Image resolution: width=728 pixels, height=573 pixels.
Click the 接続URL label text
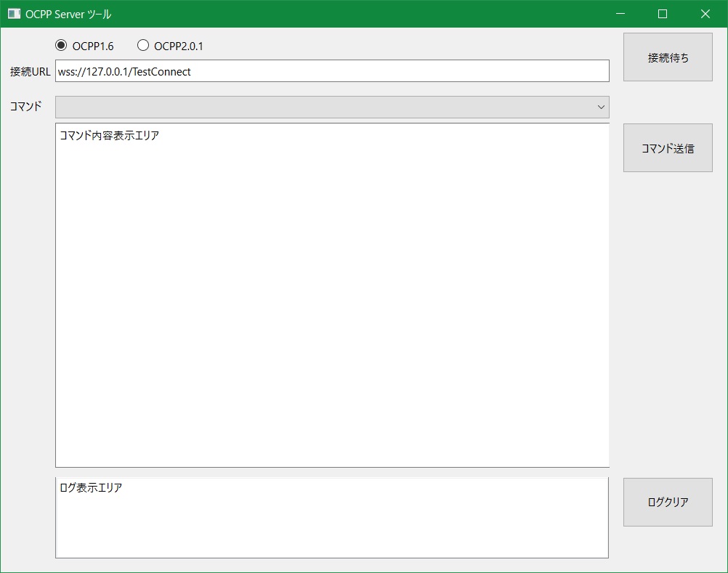point(31,71)
